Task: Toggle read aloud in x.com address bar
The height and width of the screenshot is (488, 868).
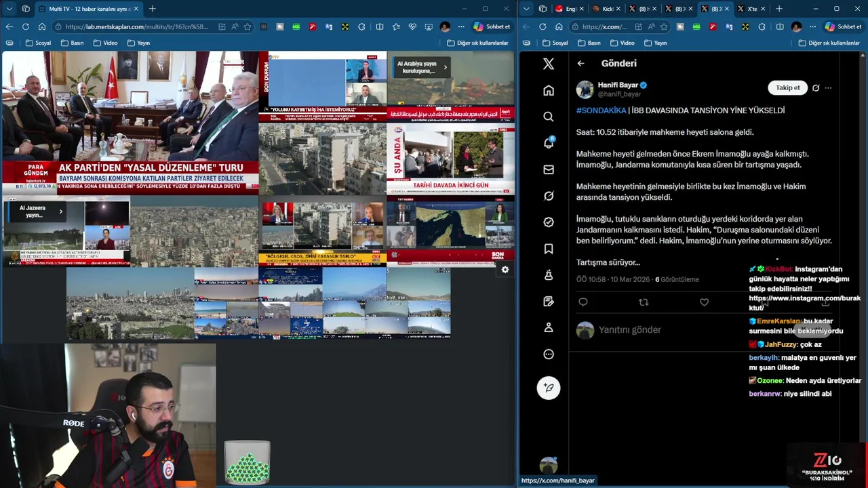Action: [x=650, y=26]
